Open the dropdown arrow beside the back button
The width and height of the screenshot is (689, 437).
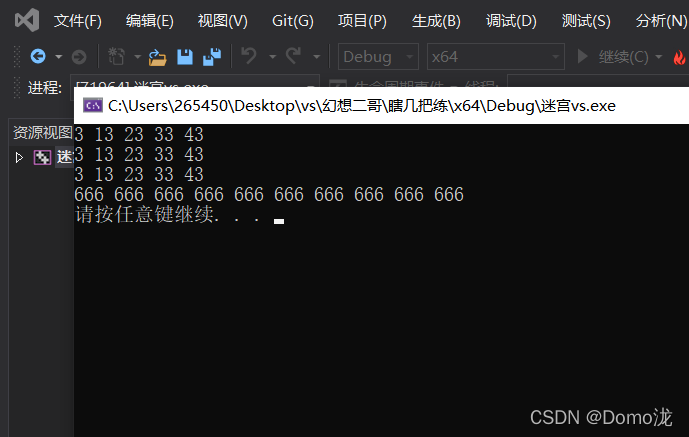(58, 57)
